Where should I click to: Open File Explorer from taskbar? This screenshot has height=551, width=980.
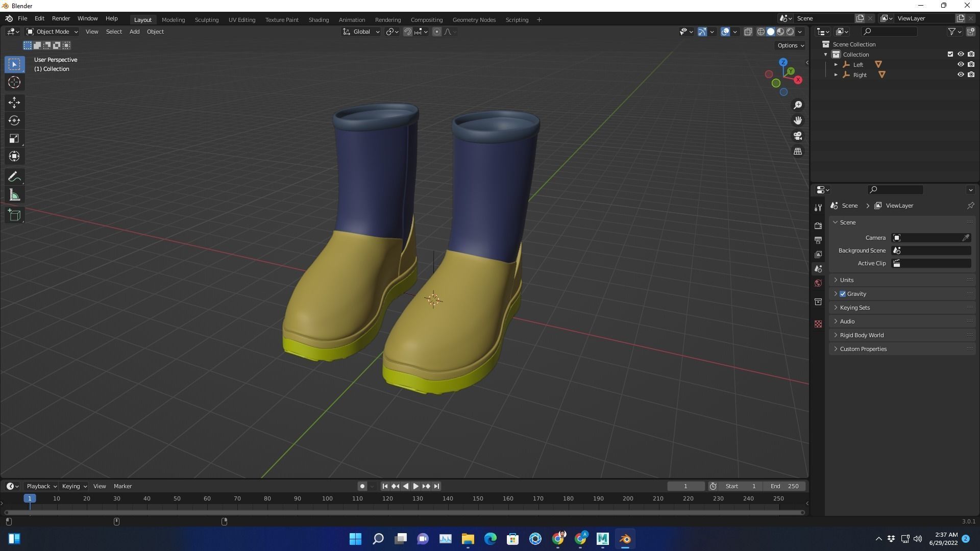[x=468, y=539]
